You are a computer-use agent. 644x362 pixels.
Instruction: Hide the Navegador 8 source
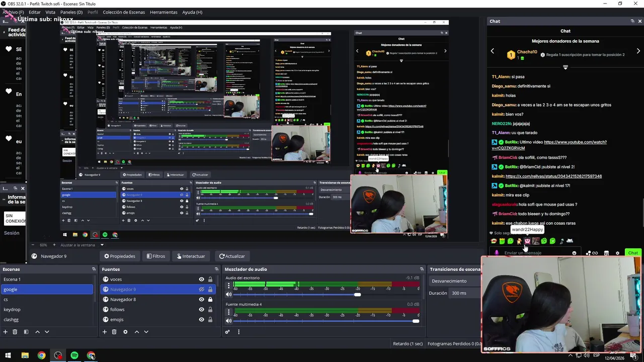coord(201,300)
